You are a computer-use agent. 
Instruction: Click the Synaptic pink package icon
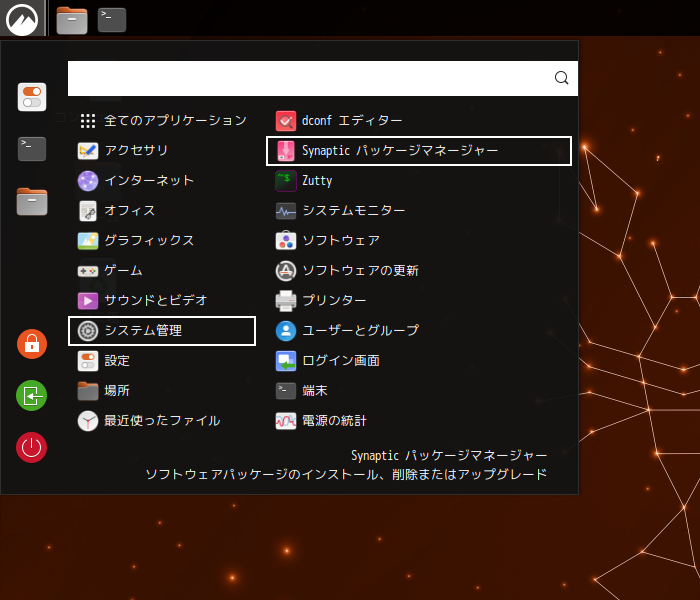[x=286, y=150]
